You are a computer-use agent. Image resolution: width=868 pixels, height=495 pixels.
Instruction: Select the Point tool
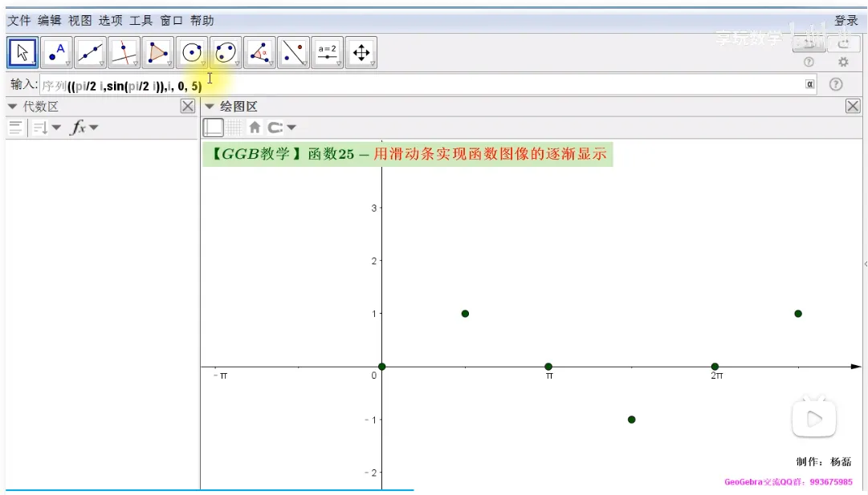[57, 53]
